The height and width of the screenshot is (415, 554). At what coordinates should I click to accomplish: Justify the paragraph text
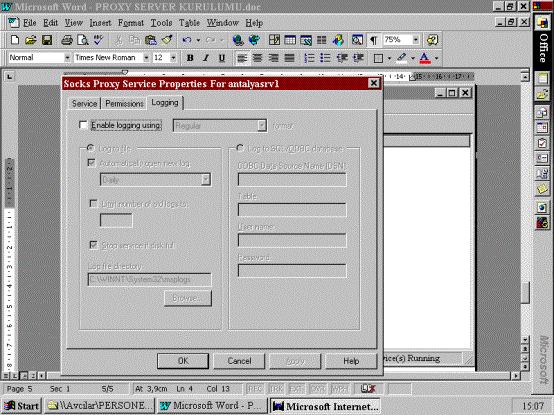(289, 58)
